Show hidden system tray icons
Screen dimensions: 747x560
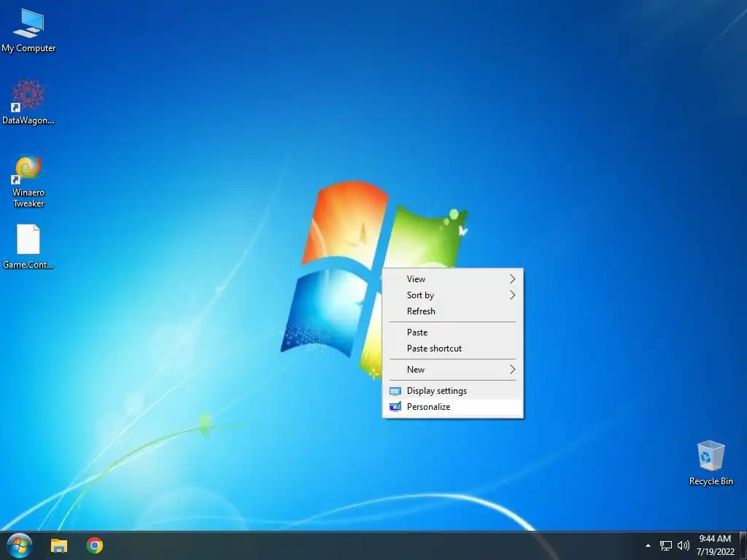tap(648, 545)
